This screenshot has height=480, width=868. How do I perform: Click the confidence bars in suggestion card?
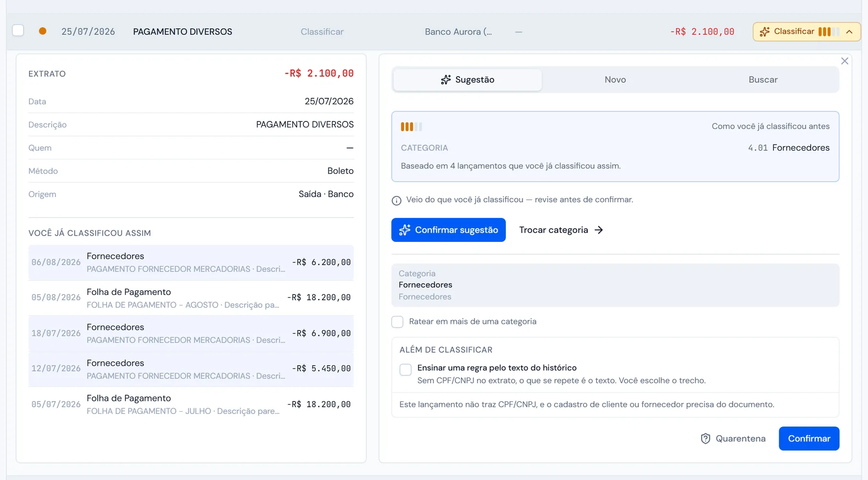411,127
